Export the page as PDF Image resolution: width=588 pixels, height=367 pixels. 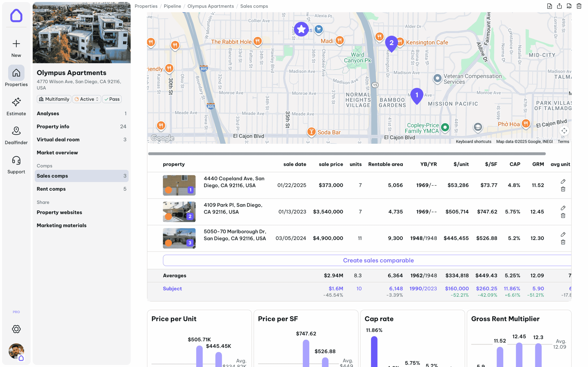point(569,6)
